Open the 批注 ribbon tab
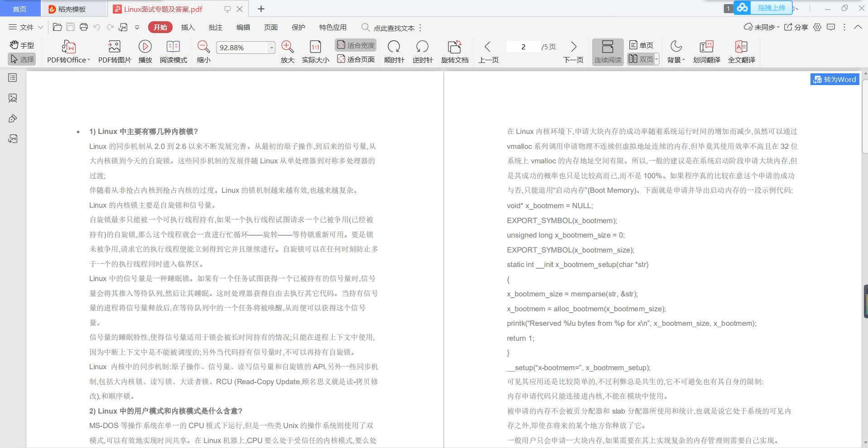The width and height of the screenshot is (868, 448). (x=216, y=27)
